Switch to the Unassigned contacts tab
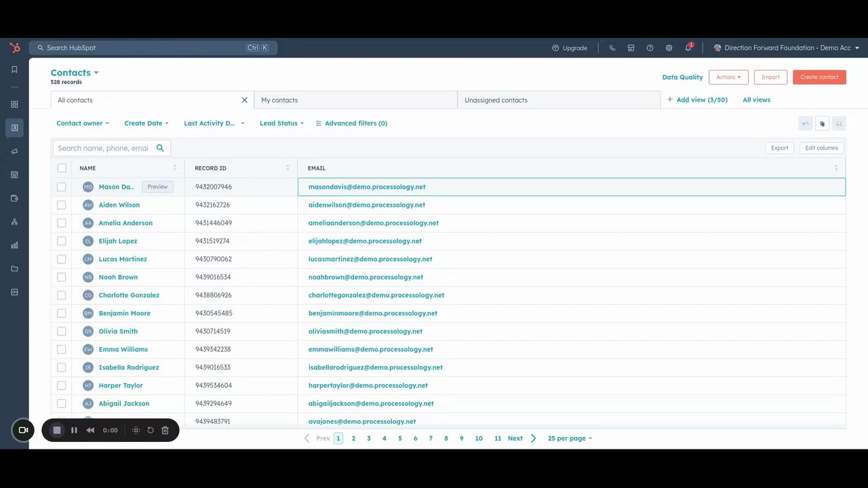Viewport: 868px width, 488px height. (559, 100)
